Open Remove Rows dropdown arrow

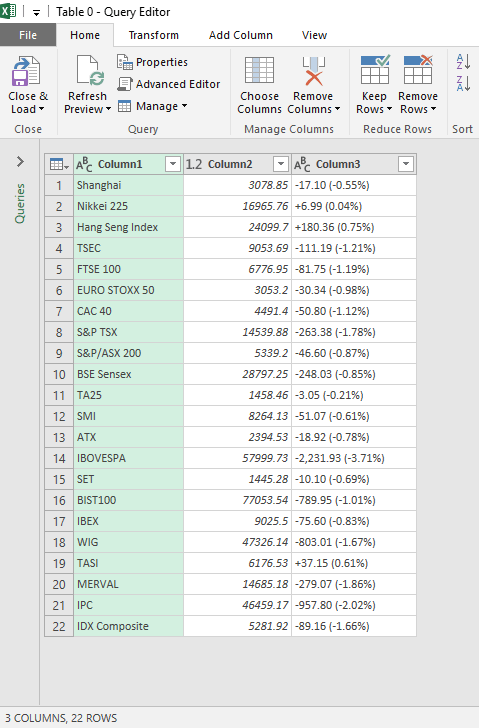click(433, 109)
